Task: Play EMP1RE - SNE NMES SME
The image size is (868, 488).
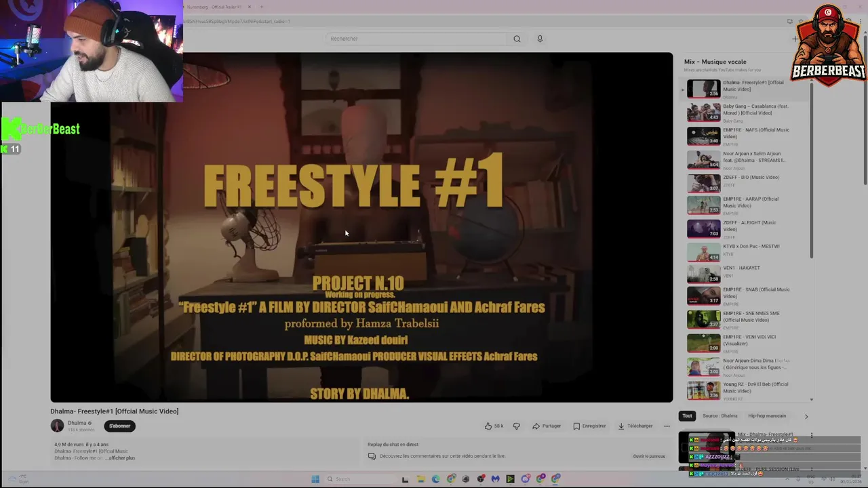Action: pos(746,319)
